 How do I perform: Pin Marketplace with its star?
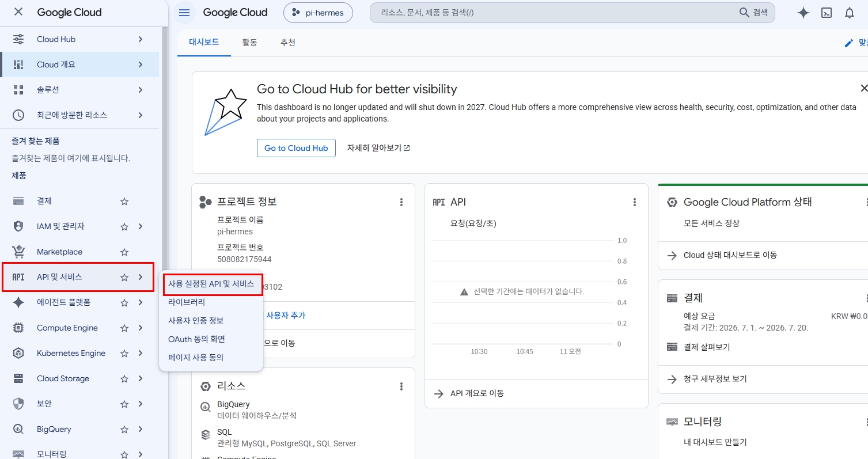tap(124, 252)
